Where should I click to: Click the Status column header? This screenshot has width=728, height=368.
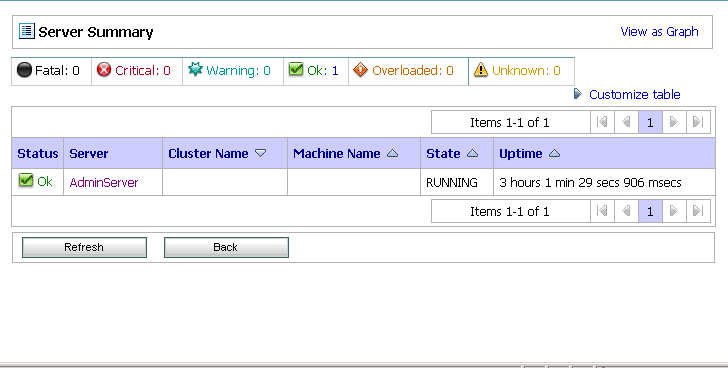point(38,154)
